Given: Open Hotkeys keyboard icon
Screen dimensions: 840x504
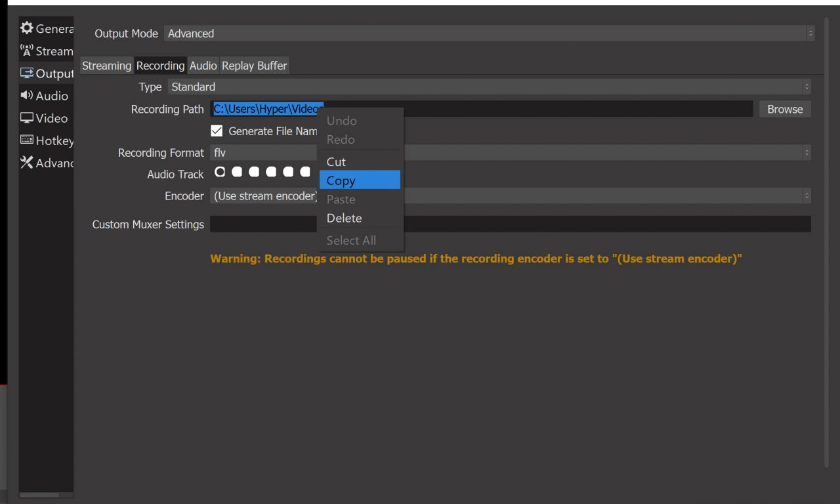Looking at the screenshot, I should pyautogui.click(x=27, y=140).
